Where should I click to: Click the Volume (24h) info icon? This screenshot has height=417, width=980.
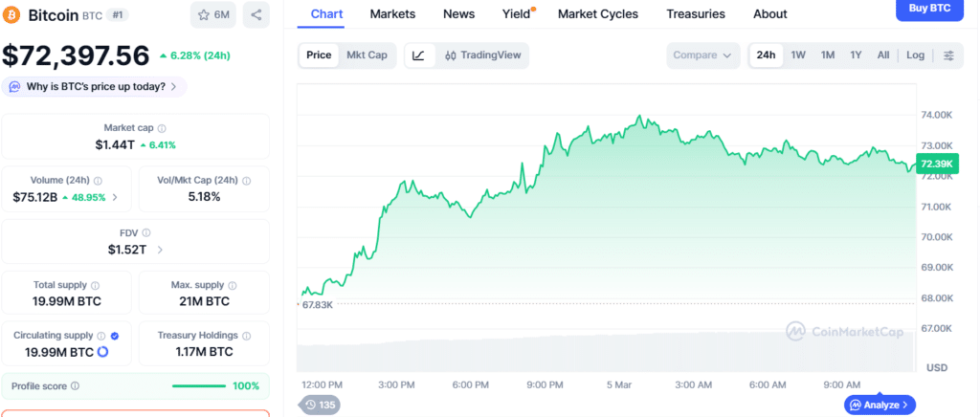(x=99, y=181)
